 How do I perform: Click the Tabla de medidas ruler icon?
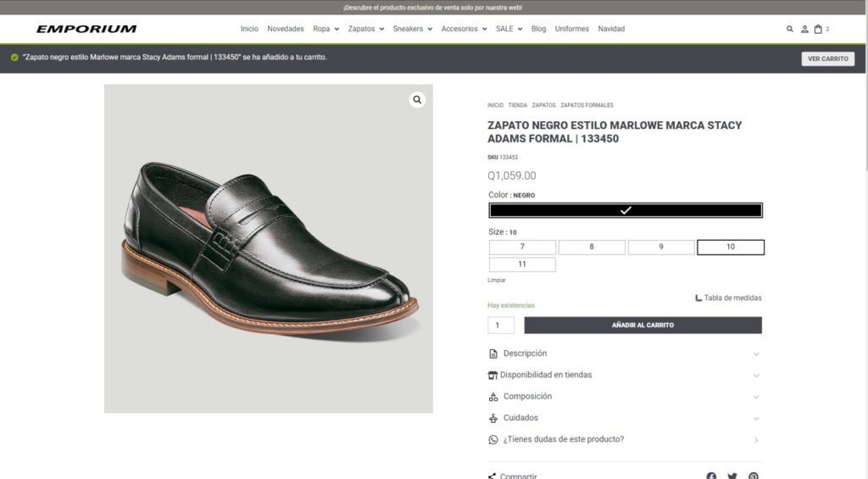(x=698, y=298)
